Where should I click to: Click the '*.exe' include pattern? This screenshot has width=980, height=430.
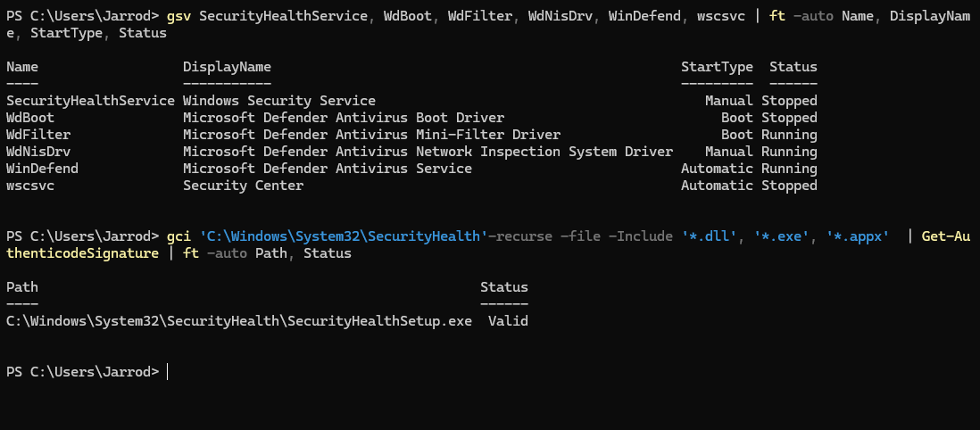(781, 236)
